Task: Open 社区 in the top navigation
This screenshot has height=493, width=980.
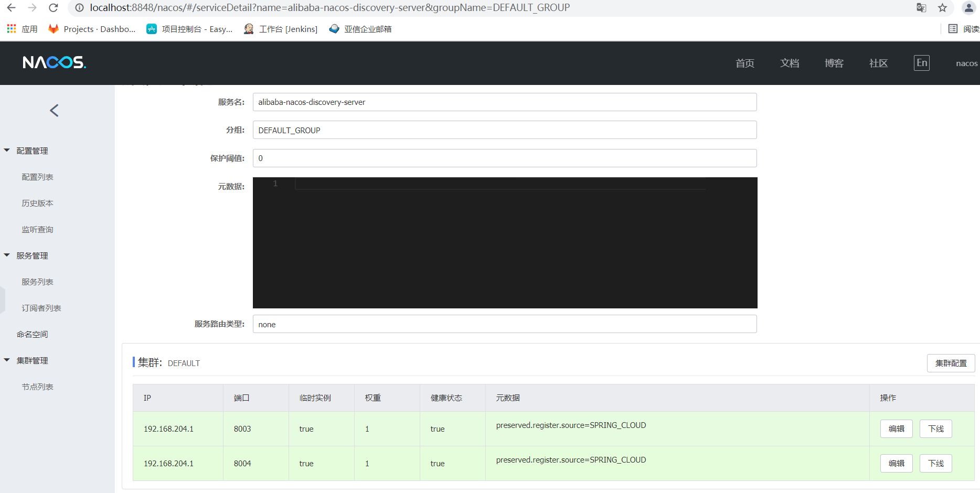Action: (x=879, y=63)
